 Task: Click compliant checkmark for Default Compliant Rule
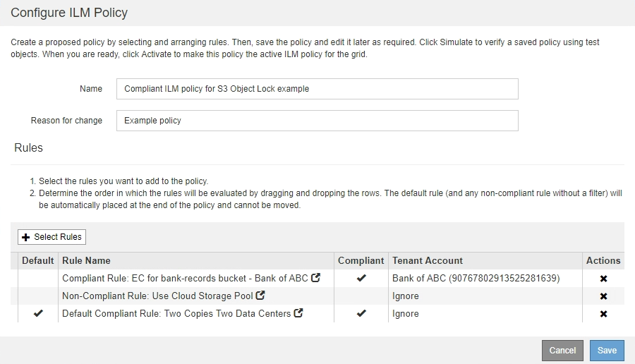click(361, 314)
